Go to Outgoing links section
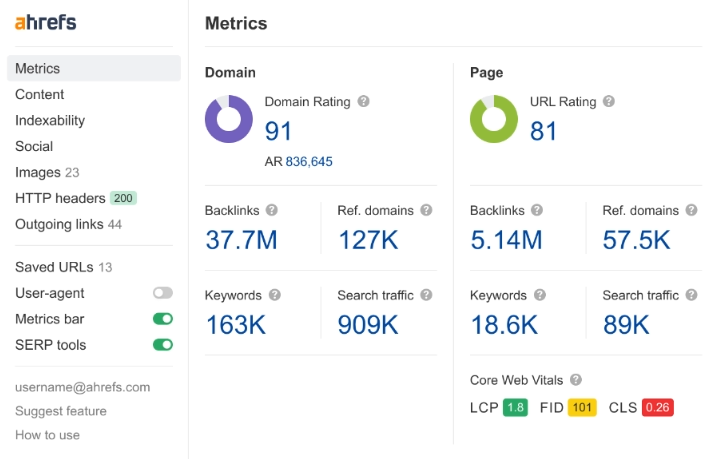The height and width of the screenshot is (459, 715). tap(59, 224)
